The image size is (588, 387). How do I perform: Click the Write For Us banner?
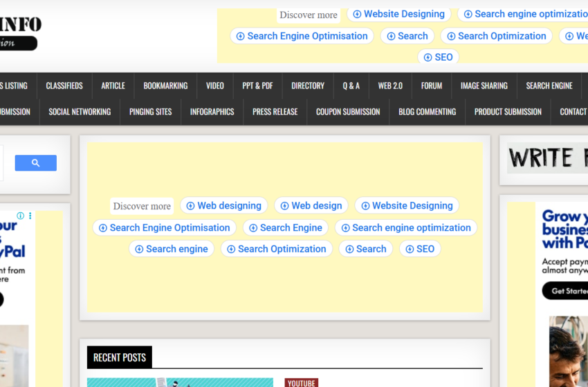tap(547, 158)
